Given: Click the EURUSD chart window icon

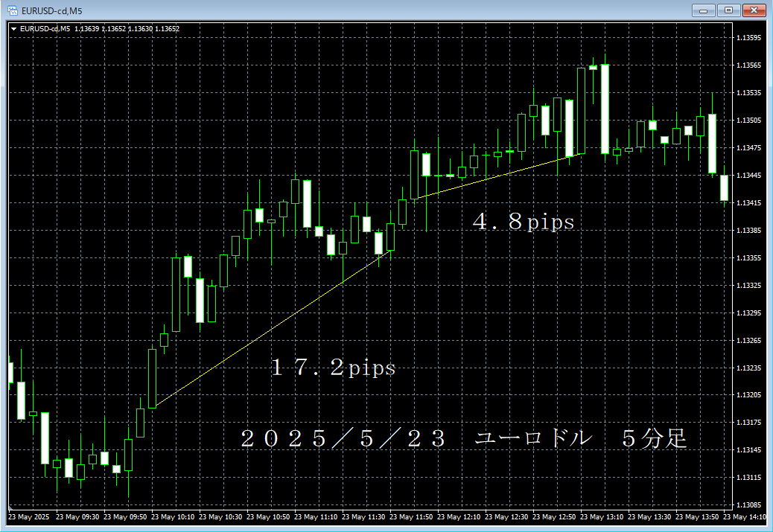Looking at the screenshot, I should (x=12, y=10).
